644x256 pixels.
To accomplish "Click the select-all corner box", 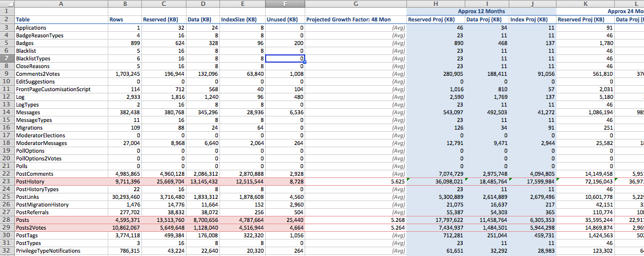I will point(7,4).
